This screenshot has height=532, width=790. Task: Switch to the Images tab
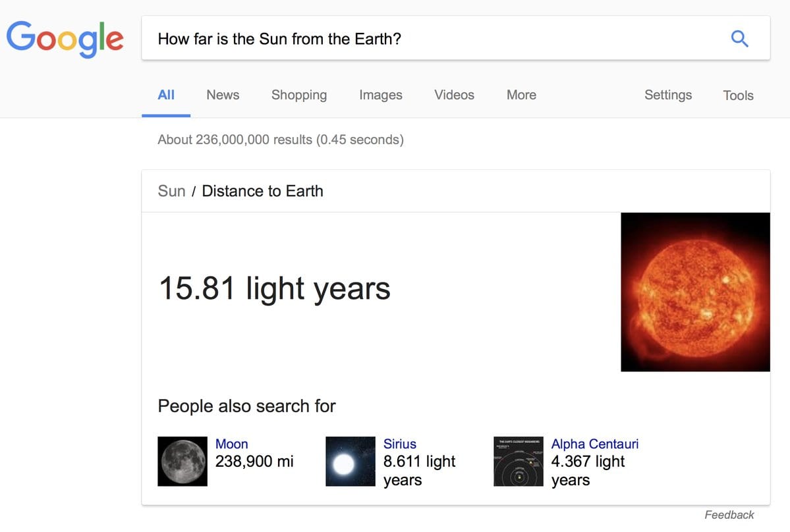(x=380, y=95)
